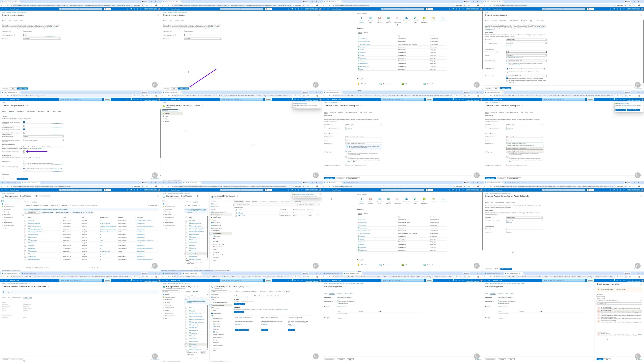Screen dimensions: 644x362
Task: Click Deploy to an Azure Extended Zone link
Action: [515, 57]
